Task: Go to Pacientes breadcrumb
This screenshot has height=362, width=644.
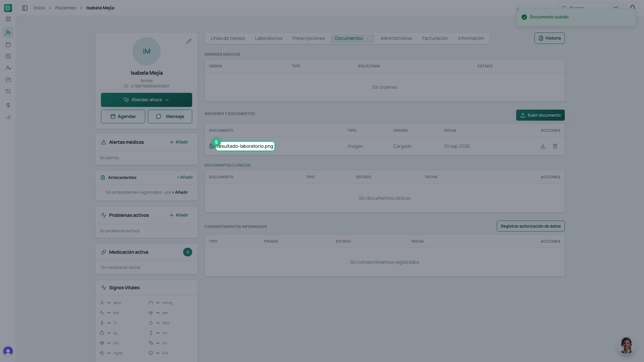Action: [65, 8]
